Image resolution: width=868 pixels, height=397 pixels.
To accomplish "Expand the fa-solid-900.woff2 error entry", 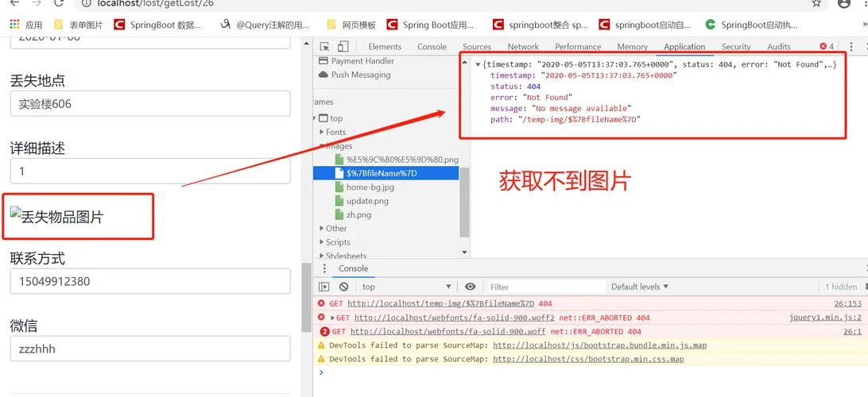I will [x=332, y=318].
